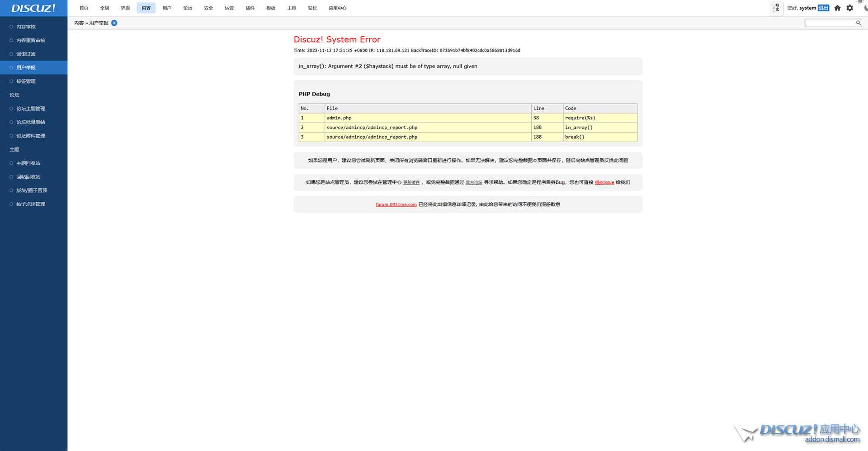The width and height of the screenshot is (868, 451).
Task: Open the forum.0931me.com link
Action: pos(396,204)
